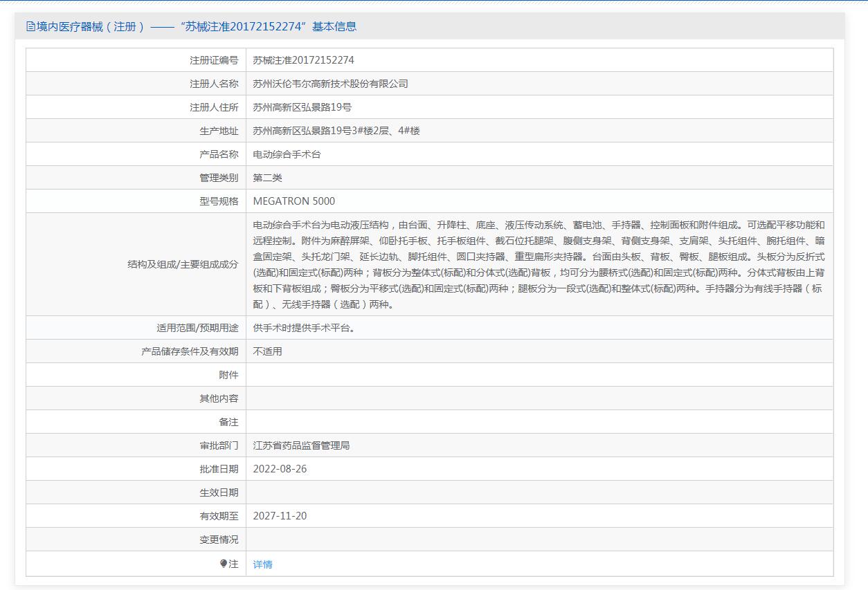Click the structure and composition description text
Viewport: 868px width, 590px height.
pyautogui.click(x=539, y=264)
